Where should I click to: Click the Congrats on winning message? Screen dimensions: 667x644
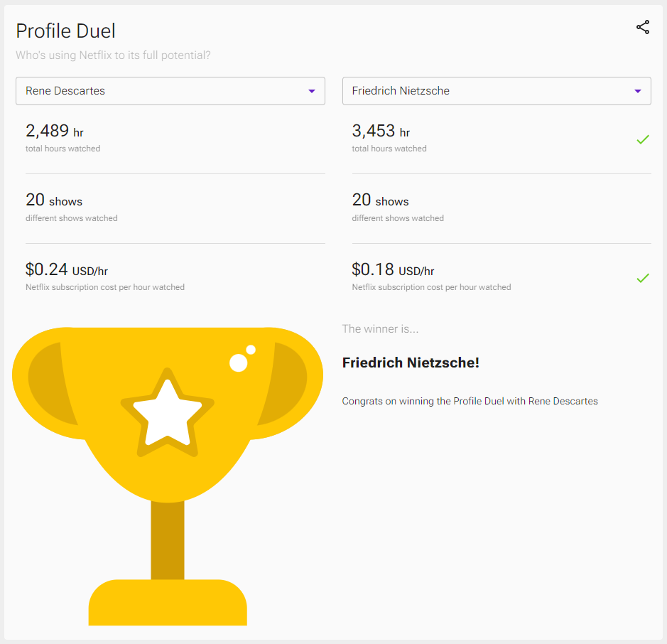point(470,402)
